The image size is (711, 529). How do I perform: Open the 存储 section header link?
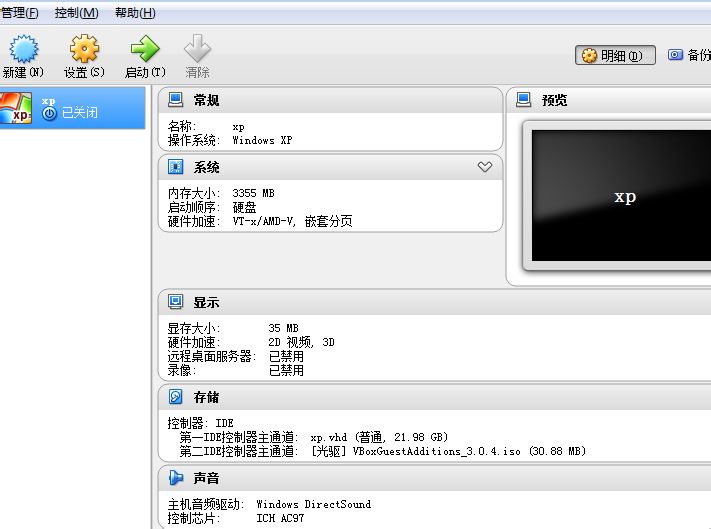(206, 398)
